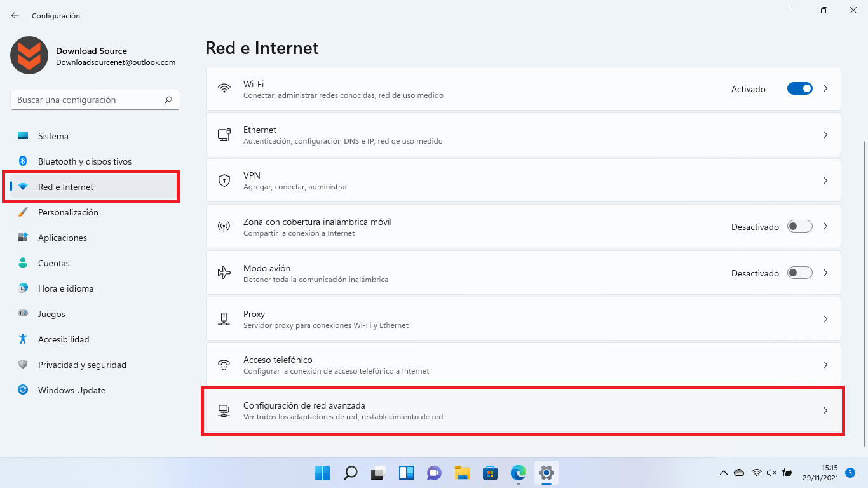
Task: Open taskbar Search
Action: [350, 473]
